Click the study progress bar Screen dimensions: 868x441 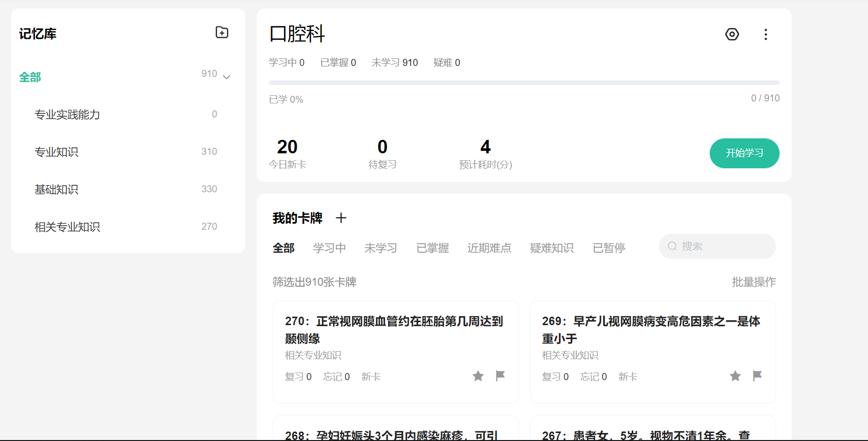[524, 82]
